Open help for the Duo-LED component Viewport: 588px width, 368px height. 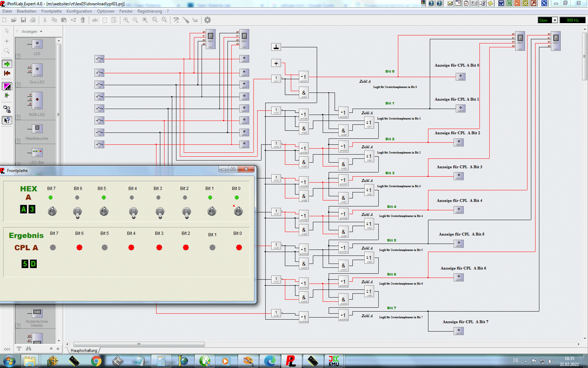point(18,85)
